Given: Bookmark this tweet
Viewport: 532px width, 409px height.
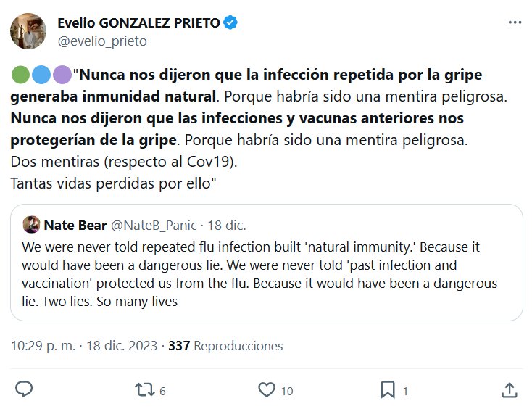Looking at the screenshot, I should (388, 389).
